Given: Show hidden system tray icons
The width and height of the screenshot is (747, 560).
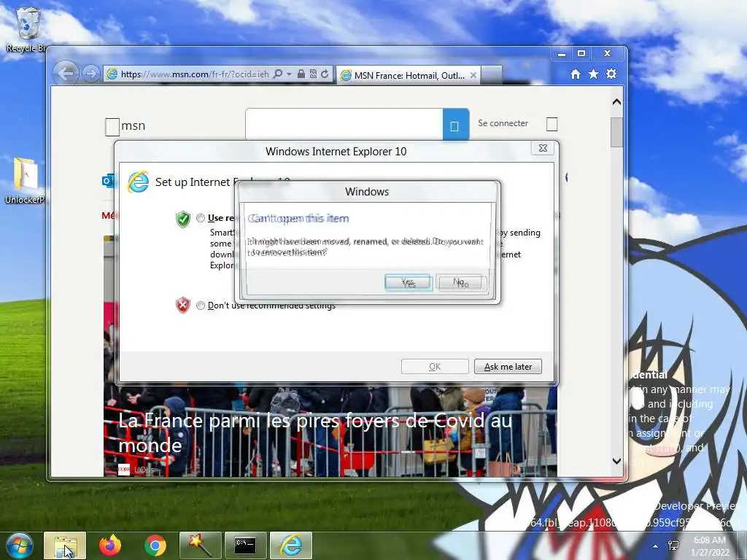Looking at the screenshot, I should point(656,547).
